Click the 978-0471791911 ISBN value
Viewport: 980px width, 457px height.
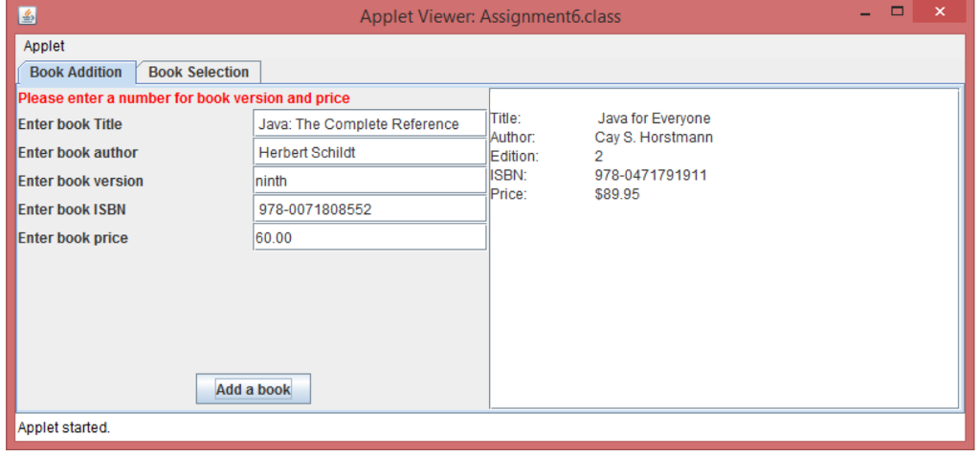click(x=651, y=175)
